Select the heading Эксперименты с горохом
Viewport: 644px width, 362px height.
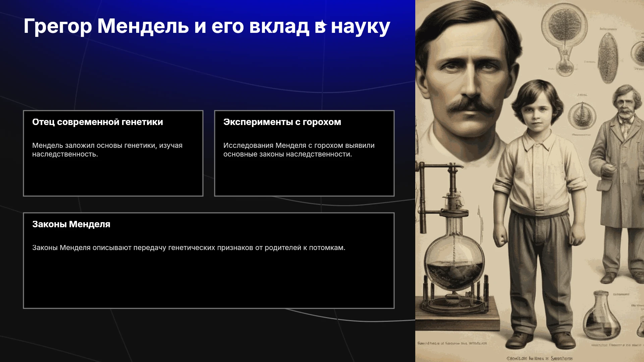[282, 122]
